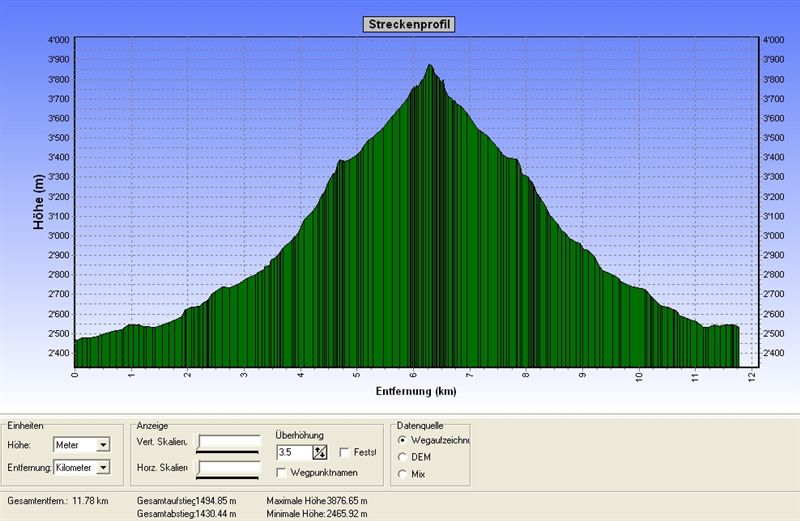Click the Horz. Skalierung slider
This screenshot has width=800, height=521.
click(229, 468)
